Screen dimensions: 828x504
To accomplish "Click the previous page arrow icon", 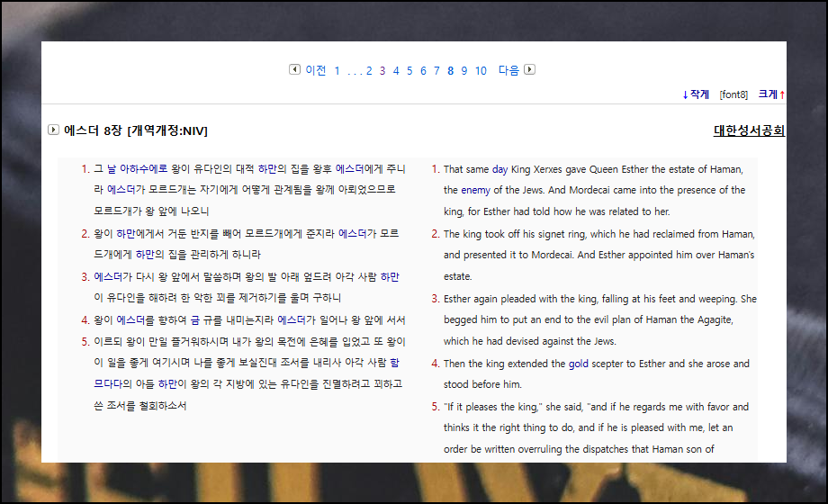I will [x=294, y=69].
